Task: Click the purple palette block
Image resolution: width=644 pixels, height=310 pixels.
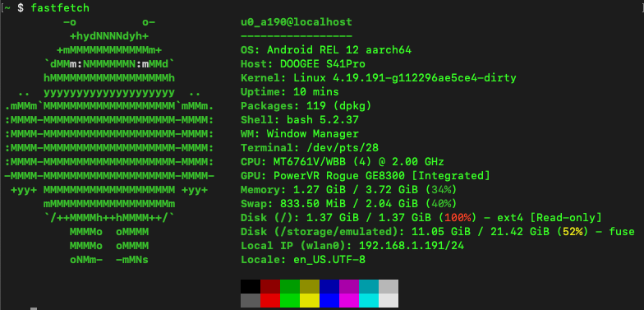Action: click(349, 286)
